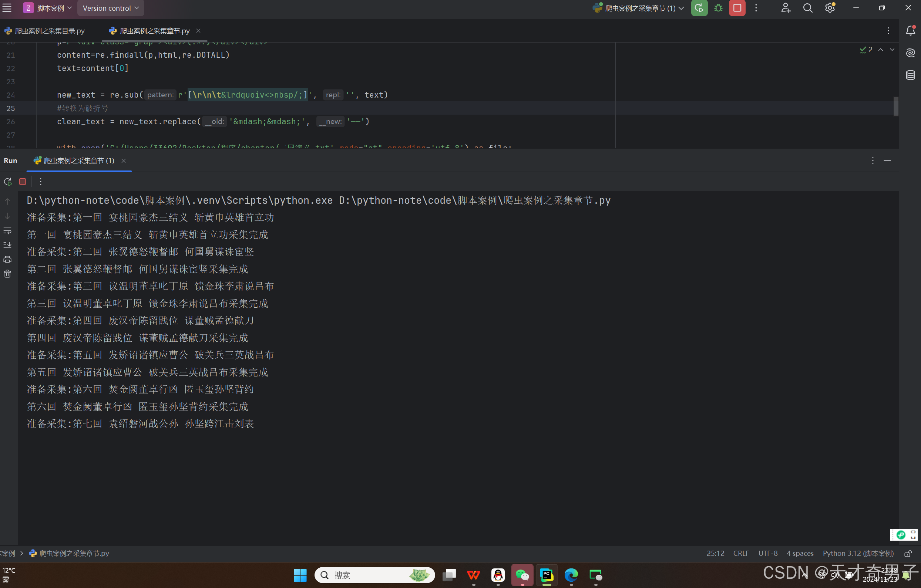Open IDE settings gear icon
Image resolution: width=921 pixels, height=588 pixels.
coord(830,8)
